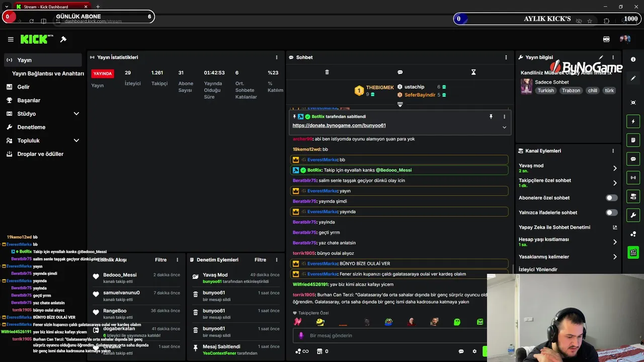
Task: Toggle Abonelere özel sohbet switch
Action: click(x=611, y=198)
